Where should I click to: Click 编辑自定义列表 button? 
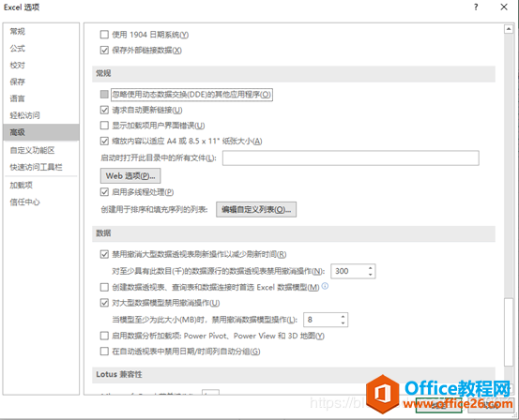[x=256, y=210]
